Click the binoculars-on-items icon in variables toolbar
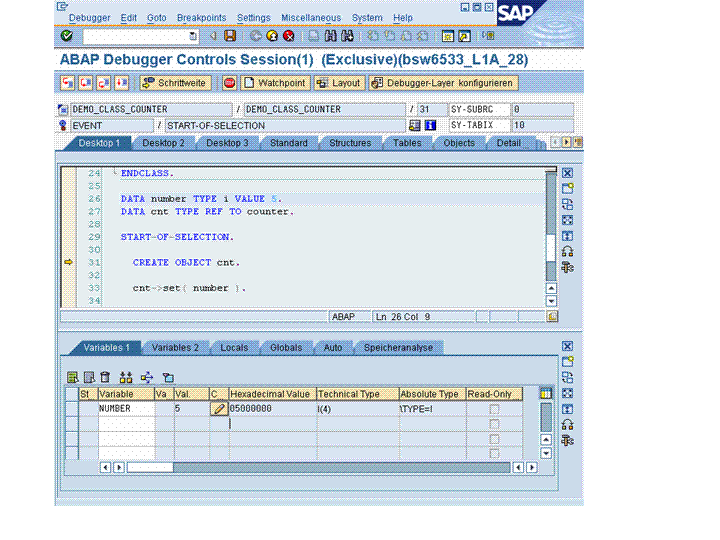The height and width of the screenshot is (540, 720). [126, 377]
